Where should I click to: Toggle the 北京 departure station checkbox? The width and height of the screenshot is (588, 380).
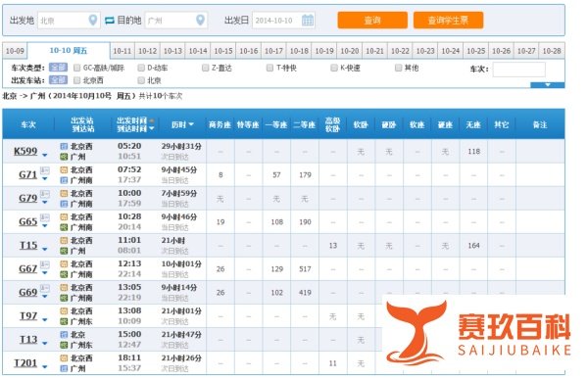(141, 80)
